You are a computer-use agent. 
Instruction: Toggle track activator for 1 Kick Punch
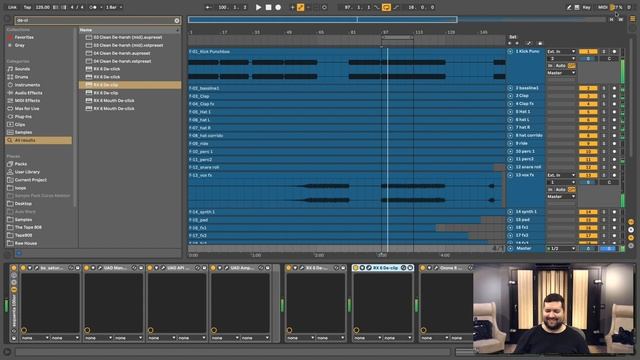tap(588, 51)
